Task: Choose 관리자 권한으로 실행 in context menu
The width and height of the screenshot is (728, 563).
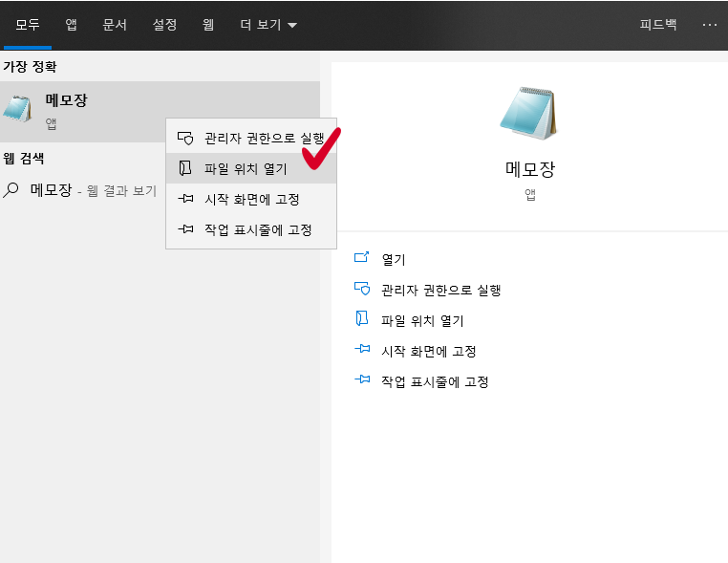Action: 251,138
